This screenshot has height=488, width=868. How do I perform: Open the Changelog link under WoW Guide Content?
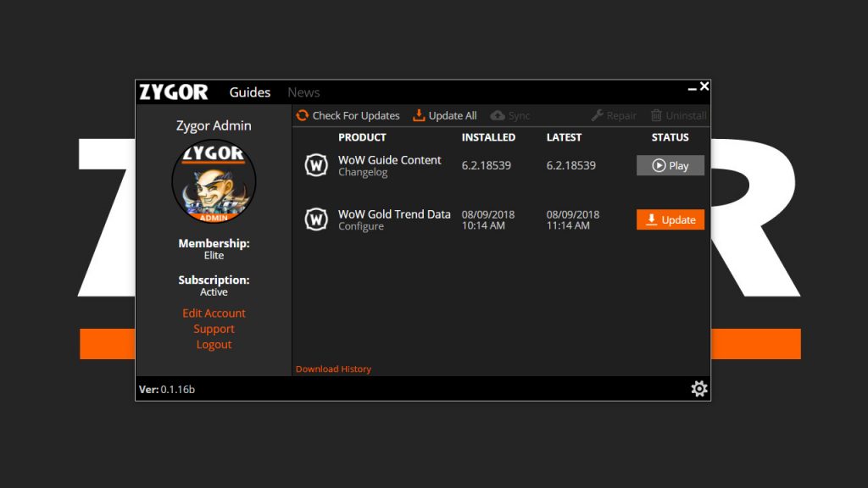point(363,173)
